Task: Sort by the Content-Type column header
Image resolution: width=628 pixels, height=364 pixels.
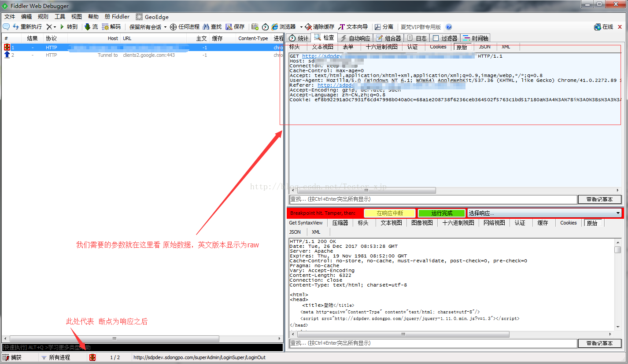Action: 253,38
